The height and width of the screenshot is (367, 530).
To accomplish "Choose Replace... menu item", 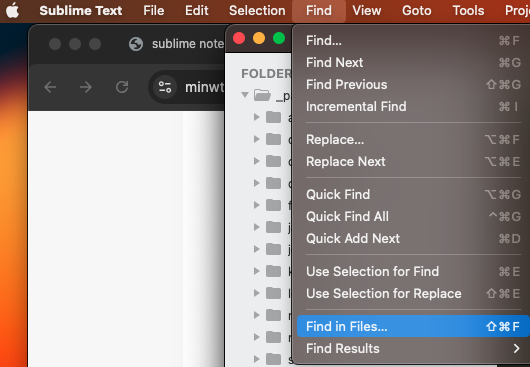I will [413, 140].
